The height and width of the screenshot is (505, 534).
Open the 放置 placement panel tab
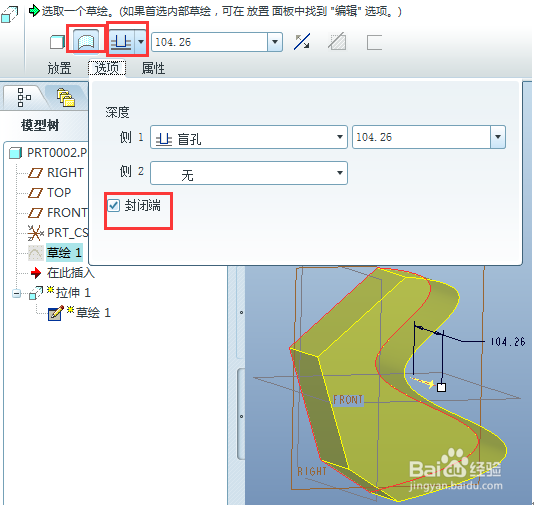pyautogui.click(x=60, y=68)
